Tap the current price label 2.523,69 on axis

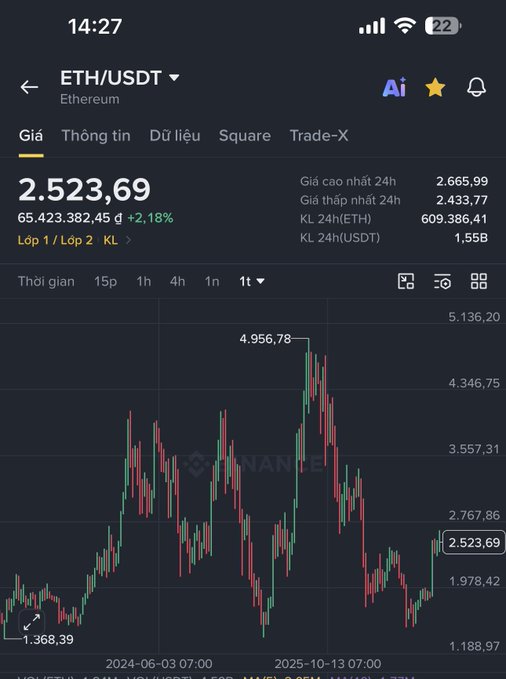click(474, 543)
